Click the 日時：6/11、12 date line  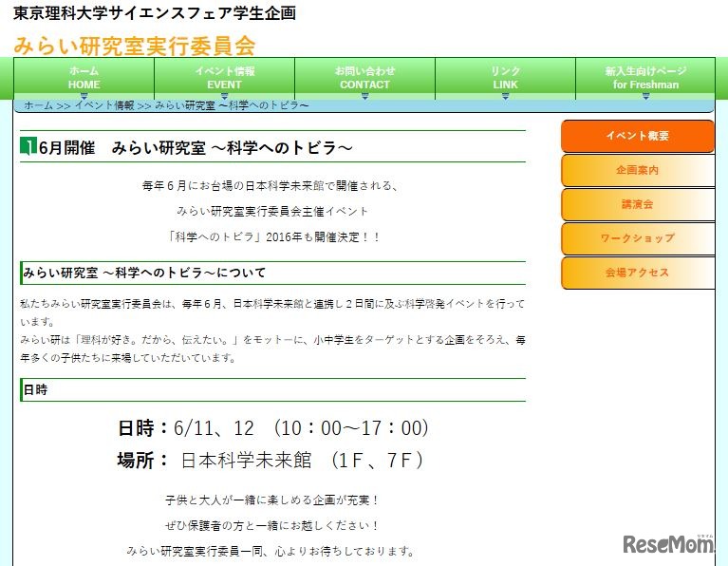point(273,428)
